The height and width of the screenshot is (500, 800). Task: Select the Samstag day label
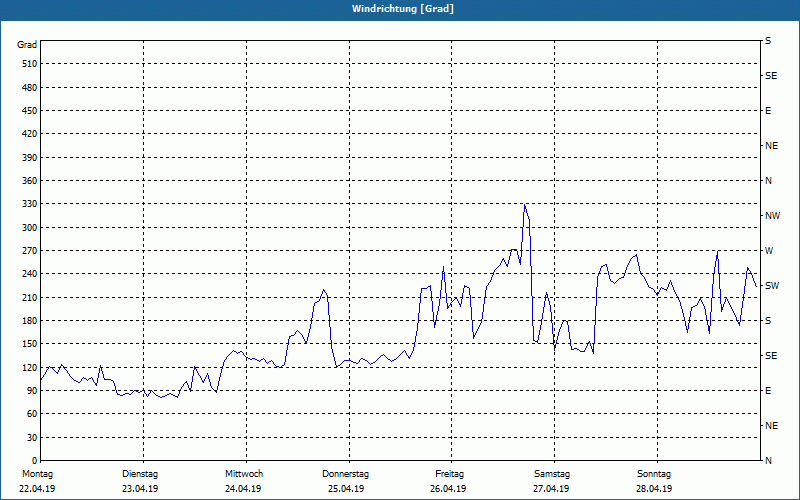click(x=552, y=474)
